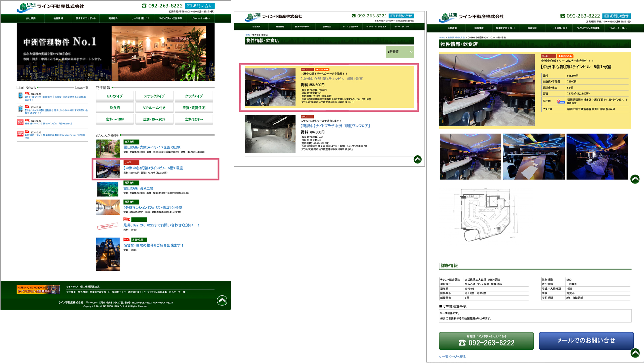
Task: Click the scroll-to-top arrow below the listing results
Action: point(417,159)
